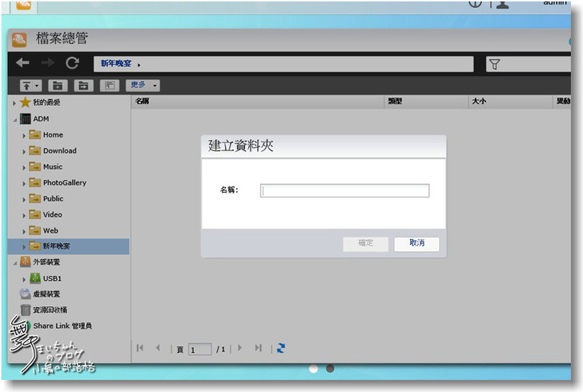Screen dimensions: 583x392
Task: Click the blue refresh list icon
Action: pos(281,348)
